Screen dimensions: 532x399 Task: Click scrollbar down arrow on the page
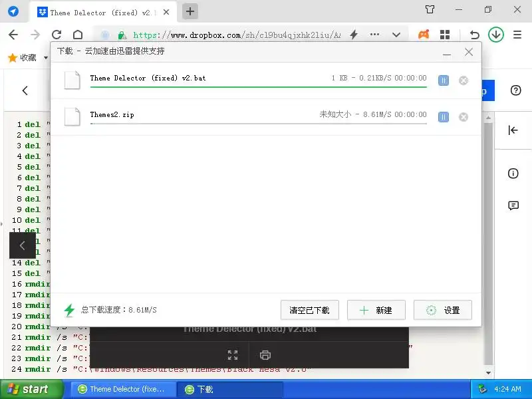488,373
